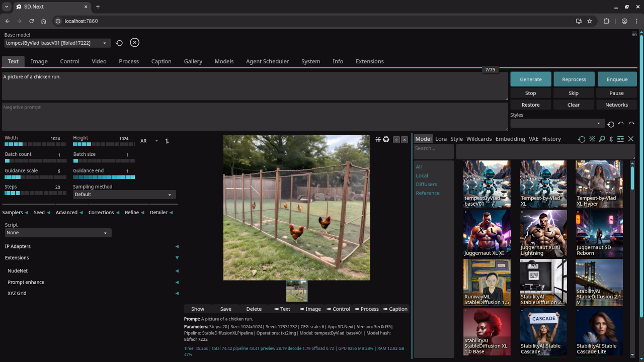Select the Juggernaut XL XI Lightning model card
This screenshot has height=362, width=644.
(543, 233)
